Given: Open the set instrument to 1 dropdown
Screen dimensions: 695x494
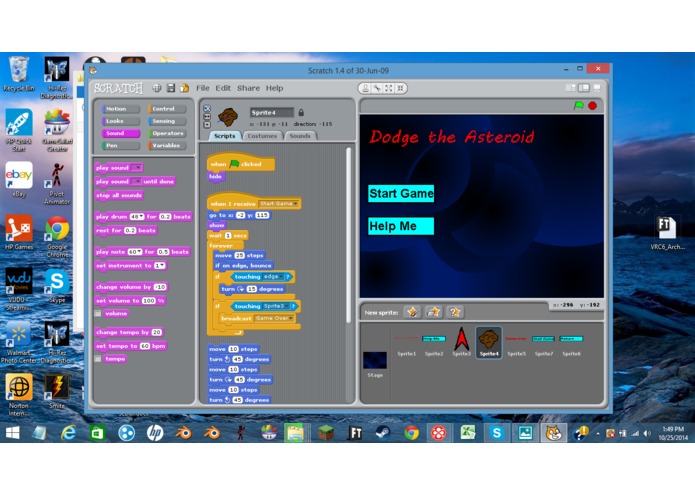Looking at the screenshot, I should [160, 265].
